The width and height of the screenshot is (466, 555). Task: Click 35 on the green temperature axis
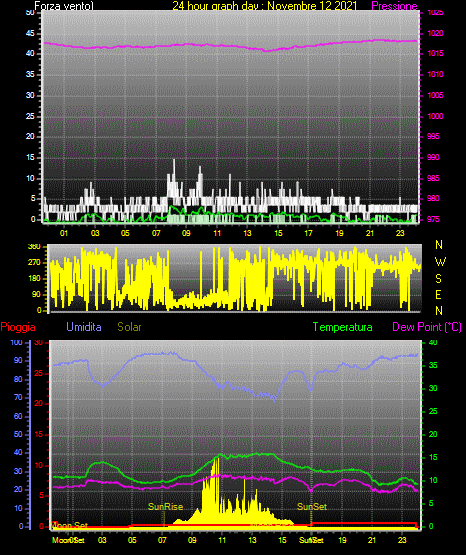pyautogui.click(x=433, y=365)
